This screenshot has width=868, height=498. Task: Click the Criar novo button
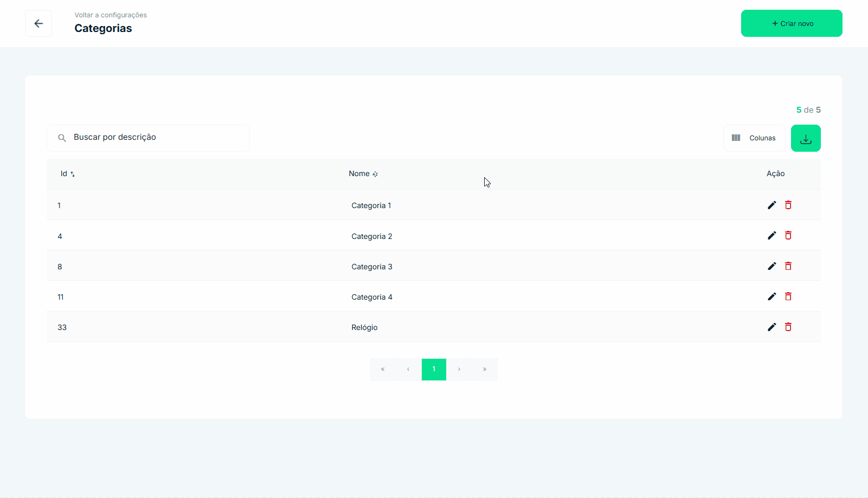[x=791, y=23]
